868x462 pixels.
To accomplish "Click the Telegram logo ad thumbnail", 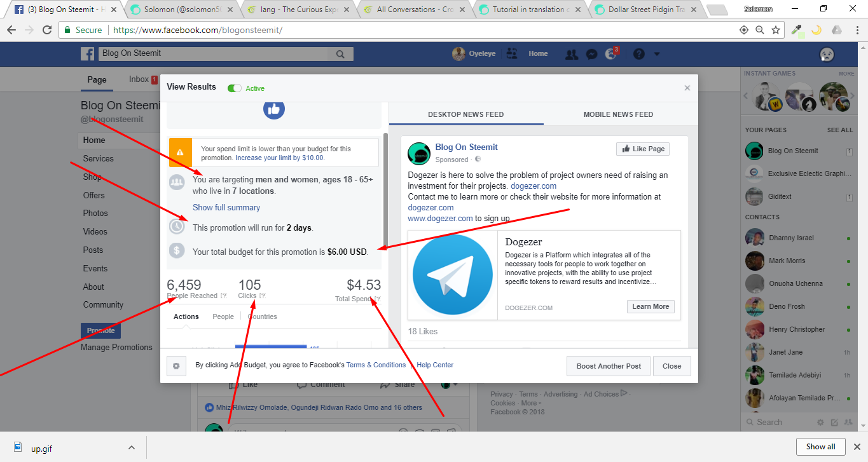I will point(453,275).
